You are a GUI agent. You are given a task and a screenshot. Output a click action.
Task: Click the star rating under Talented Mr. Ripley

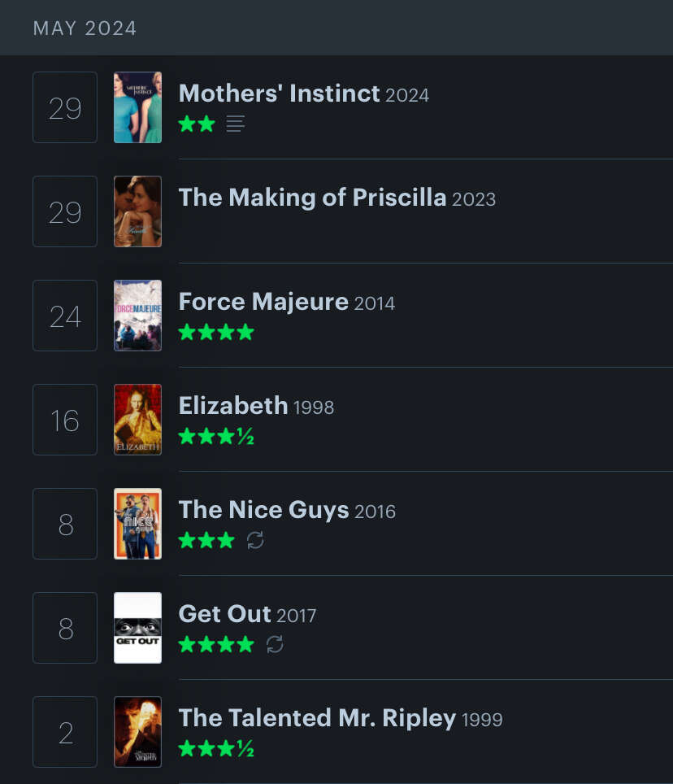click(216, 748)
